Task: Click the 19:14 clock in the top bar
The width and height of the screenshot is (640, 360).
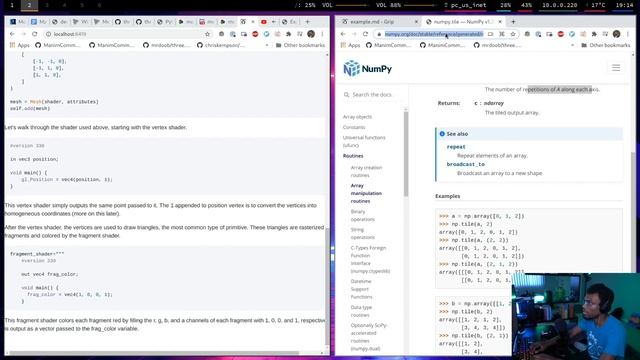Action: coord(624,5)
